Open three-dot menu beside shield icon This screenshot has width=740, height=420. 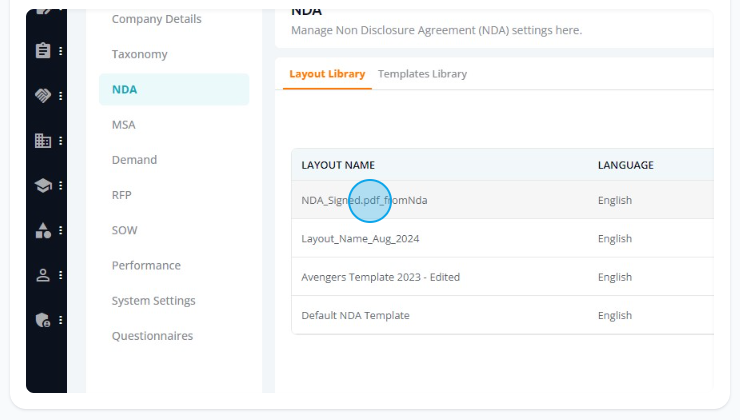click(x=60, y=320)
